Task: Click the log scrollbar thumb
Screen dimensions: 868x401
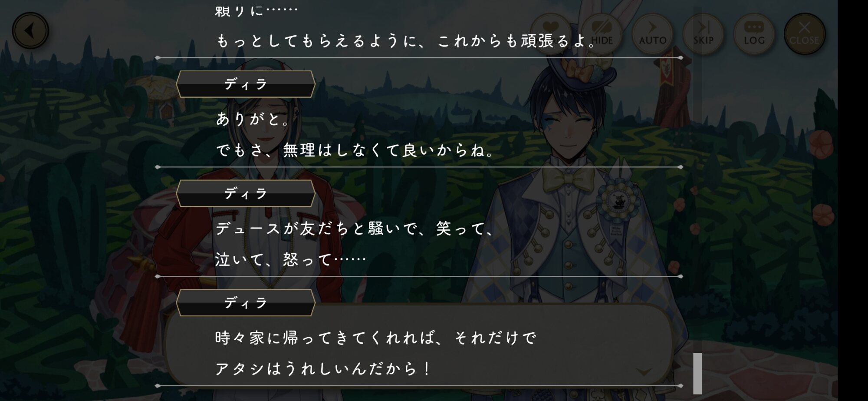Action: [x=697, y=373]
